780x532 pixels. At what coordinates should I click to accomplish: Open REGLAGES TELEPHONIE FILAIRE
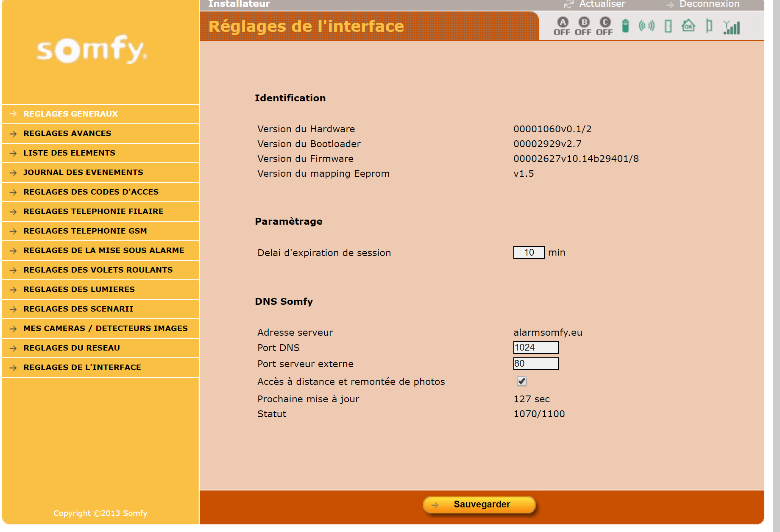pos(100,212)
